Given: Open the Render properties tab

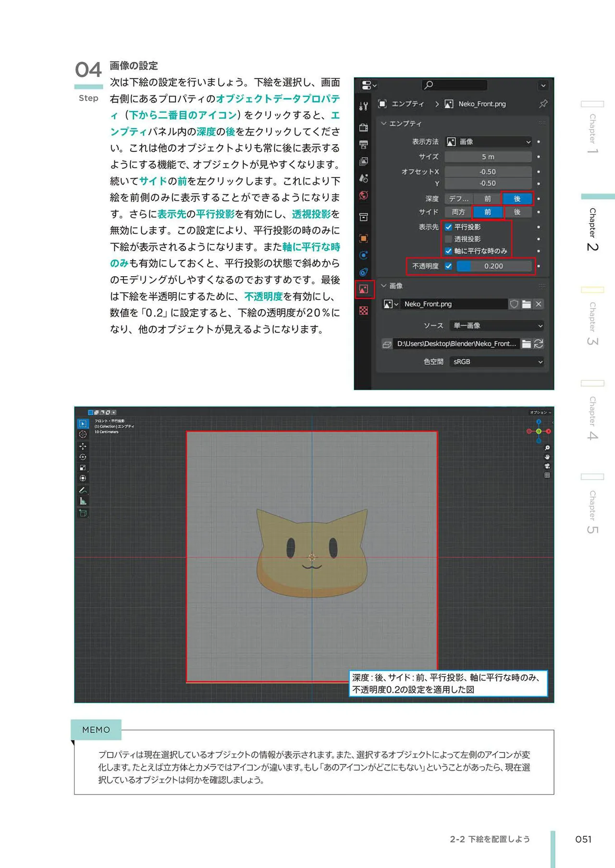Looking at the screenshot, I should (363, 127).
